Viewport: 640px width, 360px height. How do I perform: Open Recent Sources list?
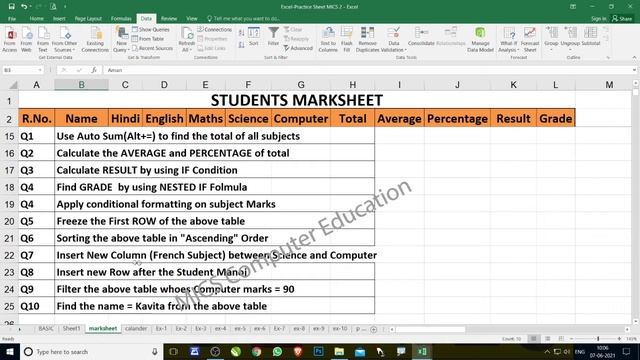152,48
